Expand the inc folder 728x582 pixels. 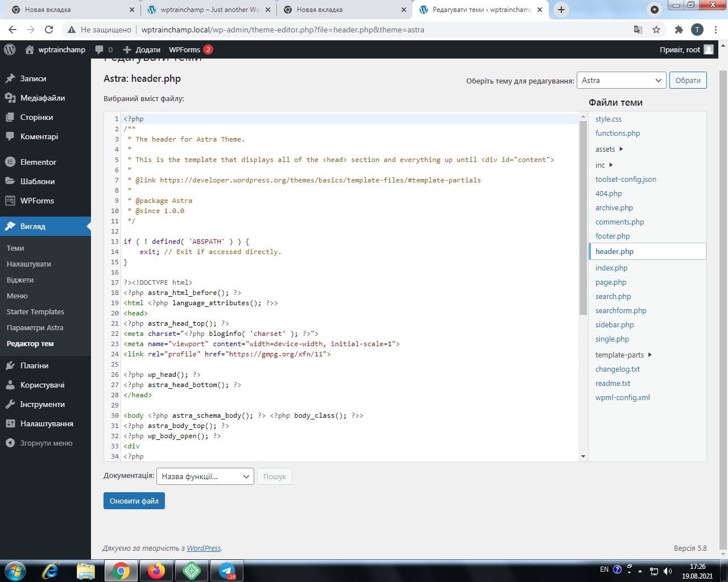point(604,165)
